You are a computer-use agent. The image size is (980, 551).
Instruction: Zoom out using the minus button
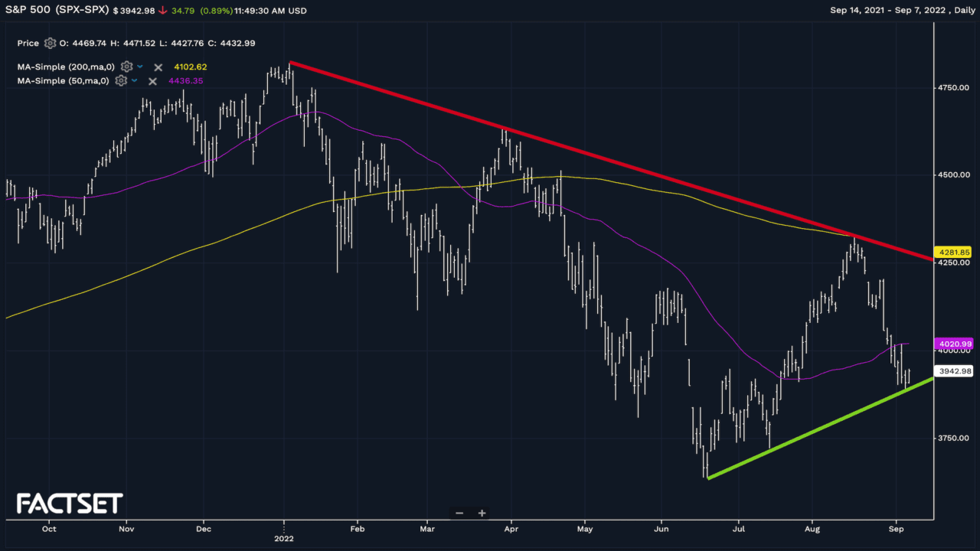tap(459, 514)
